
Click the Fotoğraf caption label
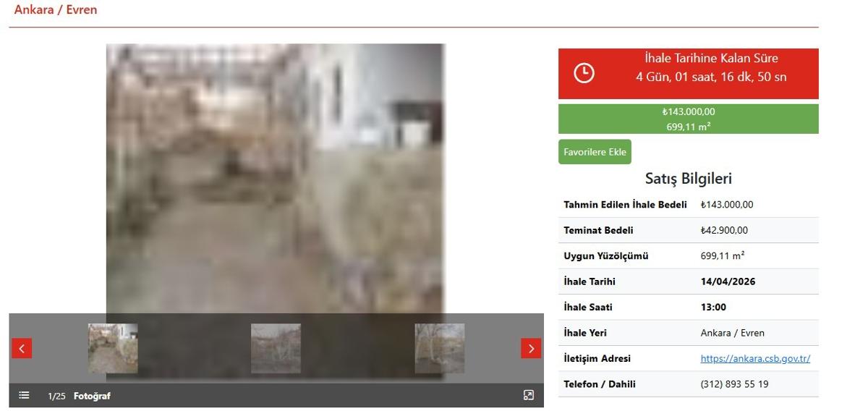(x=92, y=396)
